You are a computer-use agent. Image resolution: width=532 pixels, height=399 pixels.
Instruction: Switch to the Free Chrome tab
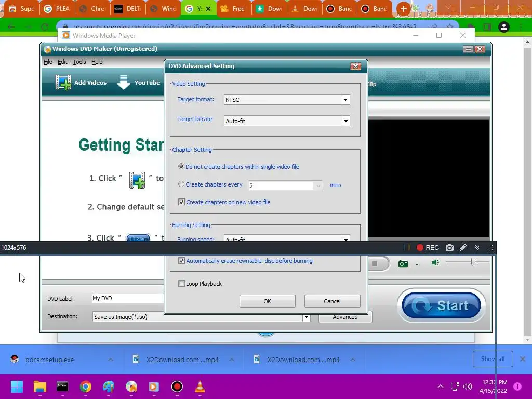point(234,8)
